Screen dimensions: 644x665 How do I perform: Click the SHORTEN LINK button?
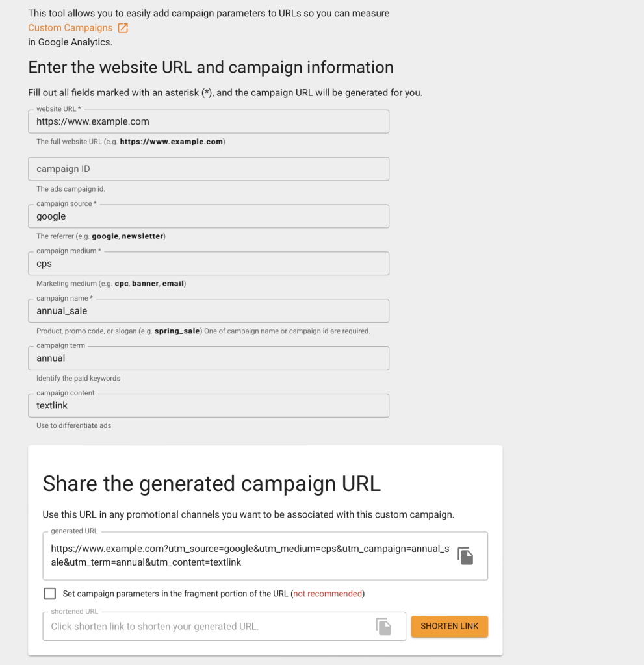[x=449, y=626]
